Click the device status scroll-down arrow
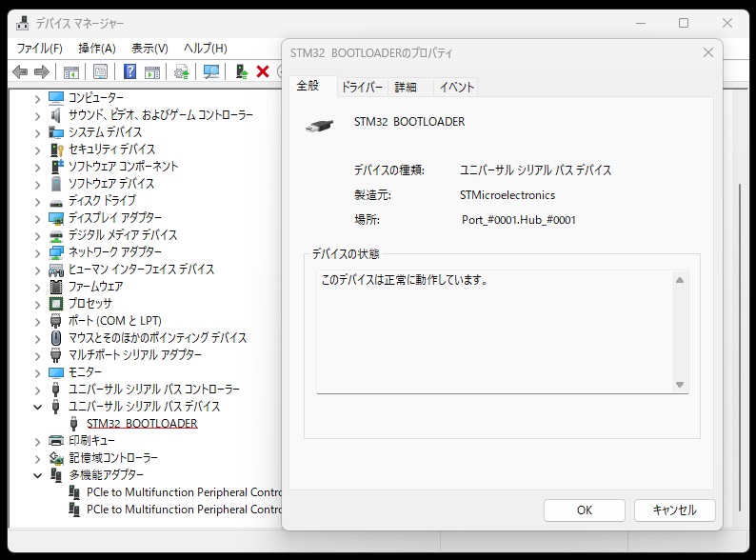 pos(680,385)
